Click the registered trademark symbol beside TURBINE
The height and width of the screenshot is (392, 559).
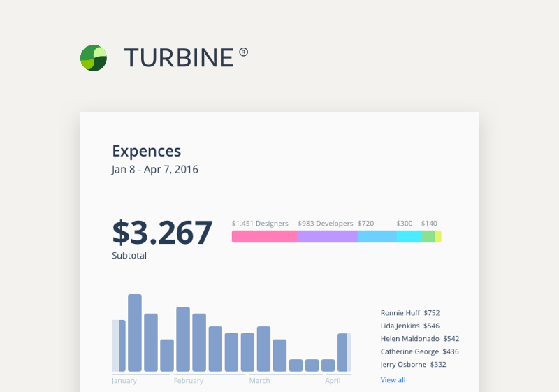[x=243, y=52]
